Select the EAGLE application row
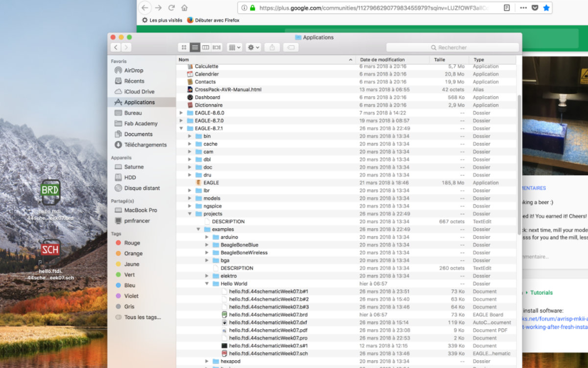Screen dimensions: 588x368 [346, 183]
